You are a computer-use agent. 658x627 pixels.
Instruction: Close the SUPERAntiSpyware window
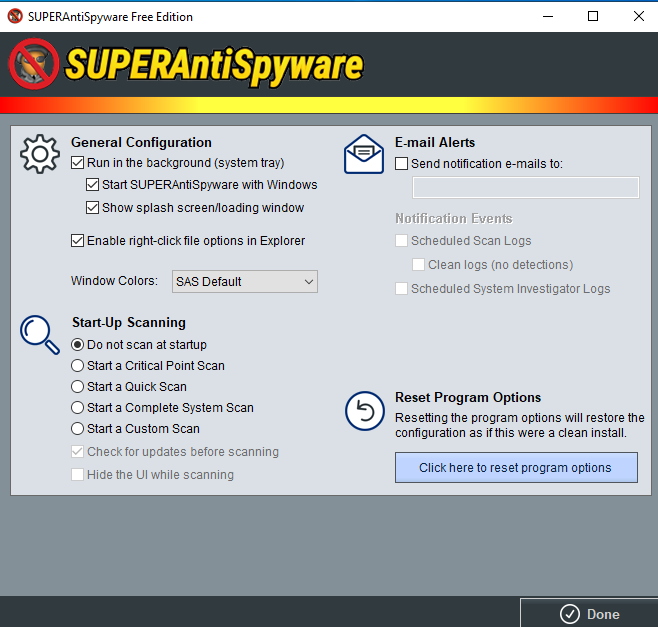point(638,16)
